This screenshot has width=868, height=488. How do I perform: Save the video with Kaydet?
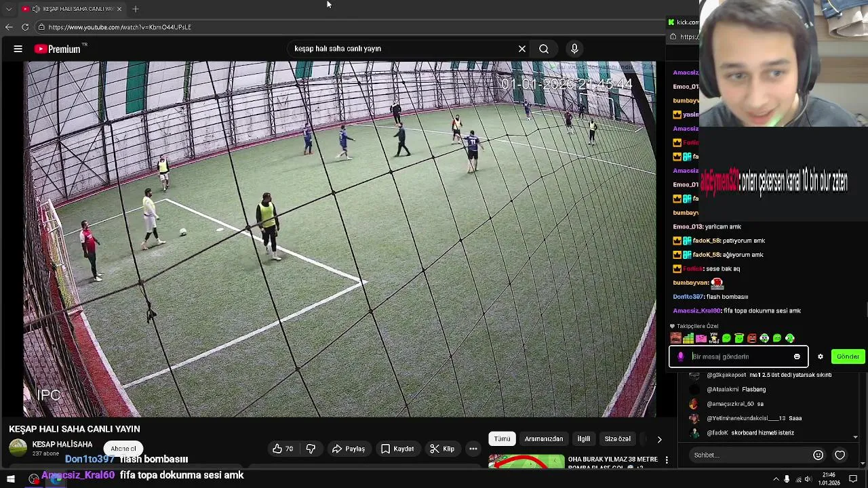click(x=397, y=449)
